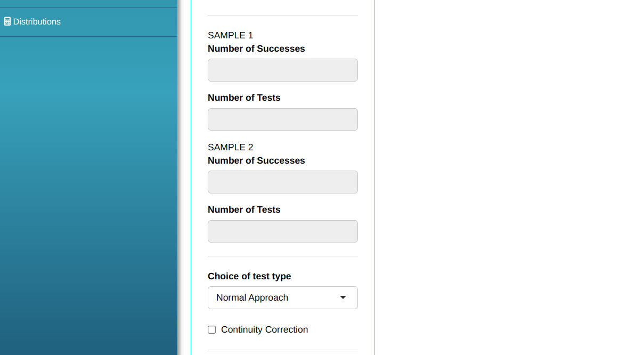
Task: Click Sample 2 Number of Tests field
Action: (282, 231)
